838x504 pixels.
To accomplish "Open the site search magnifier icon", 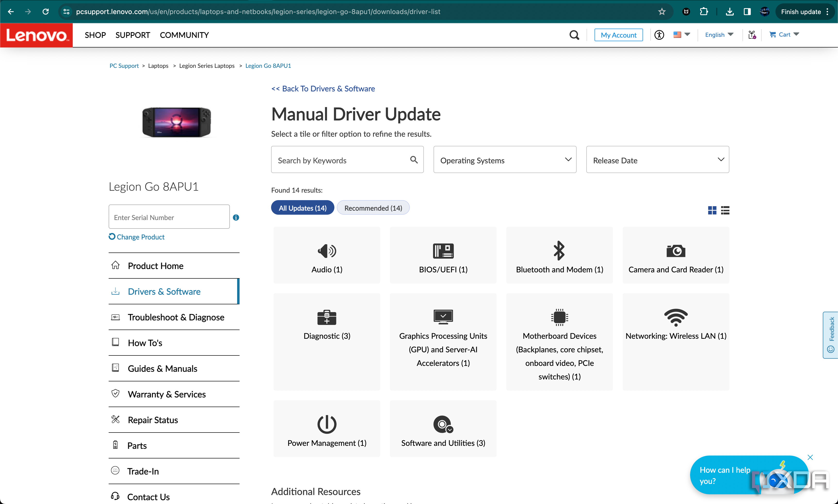I will tap(574, 35).
